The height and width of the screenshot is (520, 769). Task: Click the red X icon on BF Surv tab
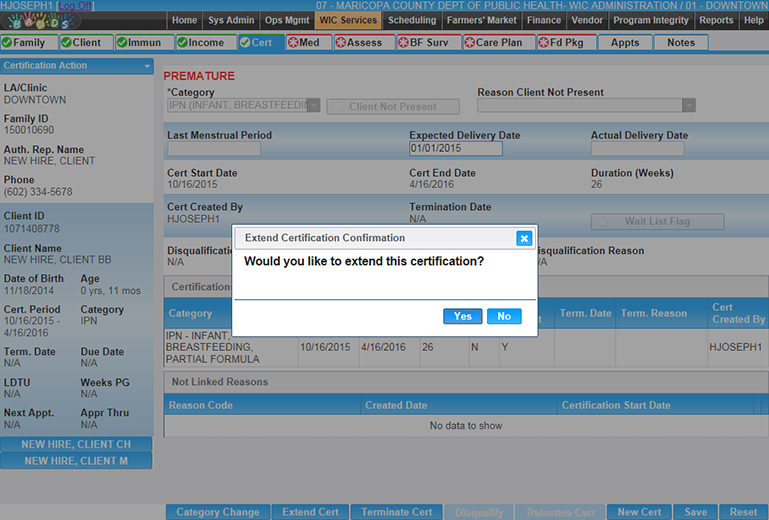(403, 43)
